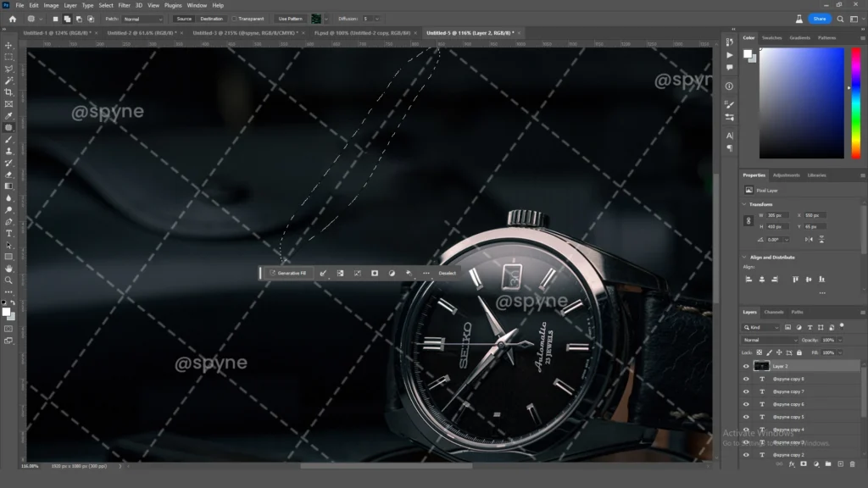Click the Share button
The height and width of the screenshot is (488, 868).
pyautogui.click(x=820, y=19)
